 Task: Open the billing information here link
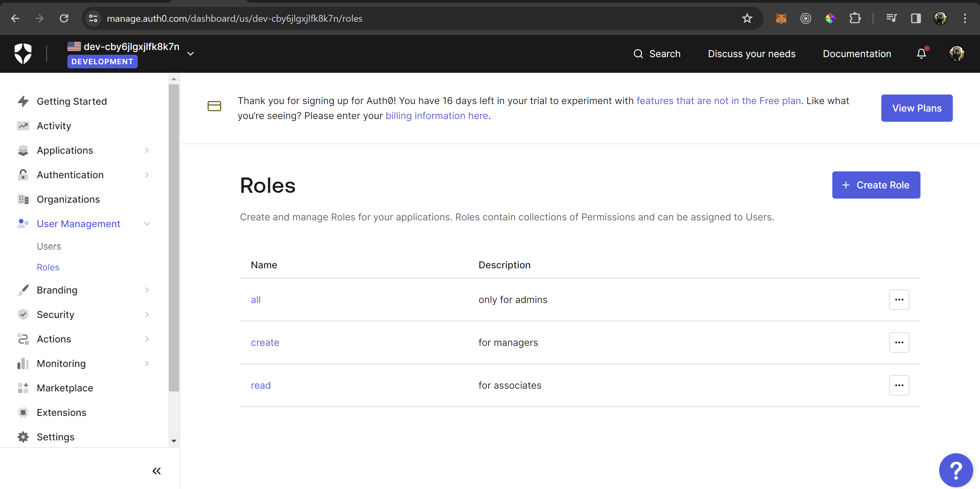[437, 116]
